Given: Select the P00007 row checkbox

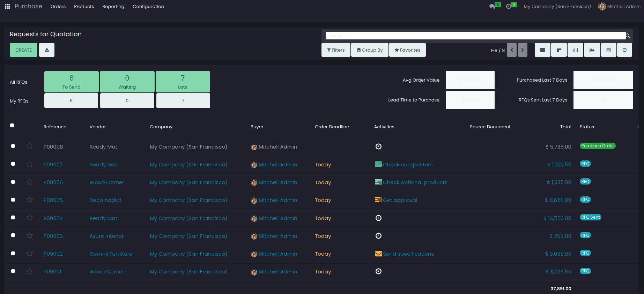Looking at the screenshot, I should click(13, 164).
